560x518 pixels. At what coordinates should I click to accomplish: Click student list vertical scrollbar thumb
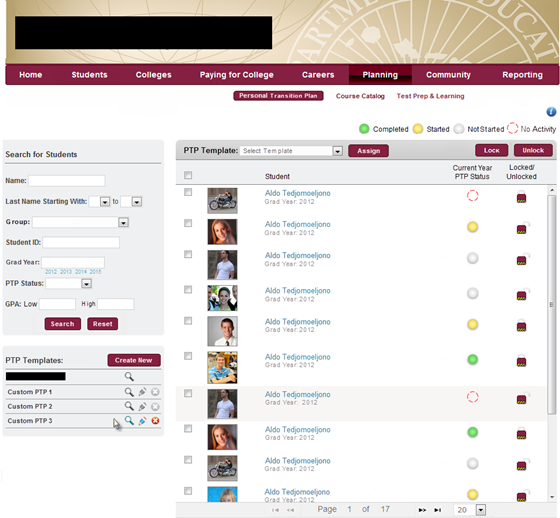[551, 304]
